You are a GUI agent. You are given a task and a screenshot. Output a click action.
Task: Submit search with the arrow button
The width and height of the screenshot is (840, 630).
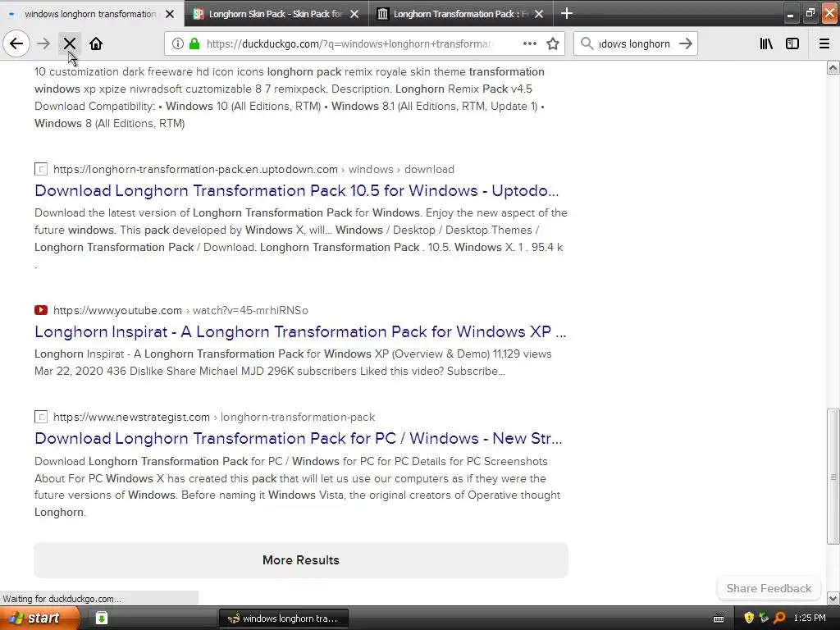pyautogui.click(x=686, y=43)
